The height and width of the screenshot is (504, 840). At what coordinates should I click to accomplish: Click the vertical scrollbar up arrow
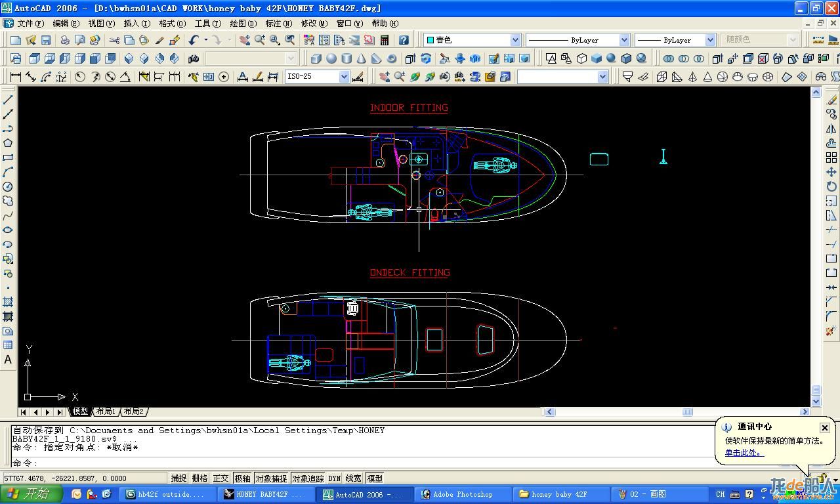pyautogui.click(x=816, y=93)
